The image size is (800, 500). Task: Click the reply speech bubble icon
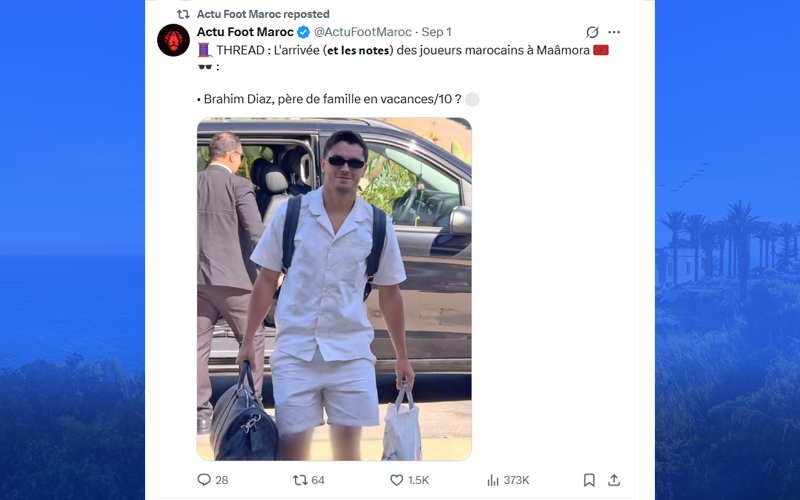click(204, 480)
